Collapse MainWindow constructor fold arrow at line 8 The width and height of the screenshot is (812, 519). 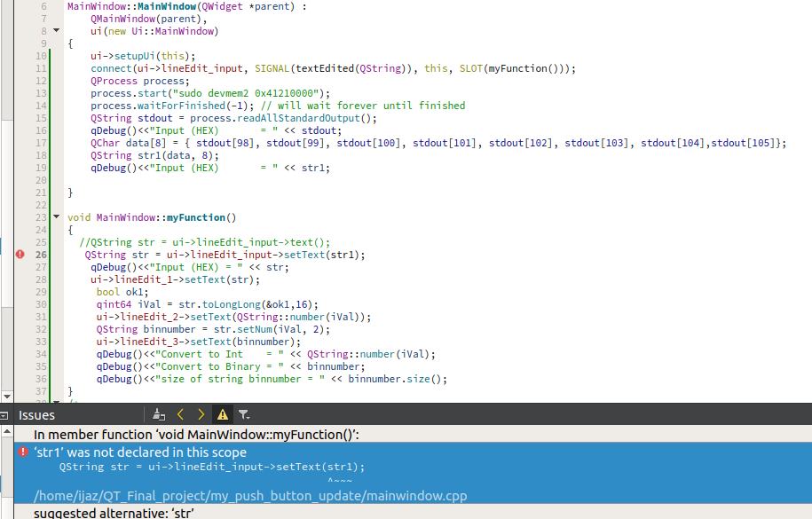(x=57, y=30)
